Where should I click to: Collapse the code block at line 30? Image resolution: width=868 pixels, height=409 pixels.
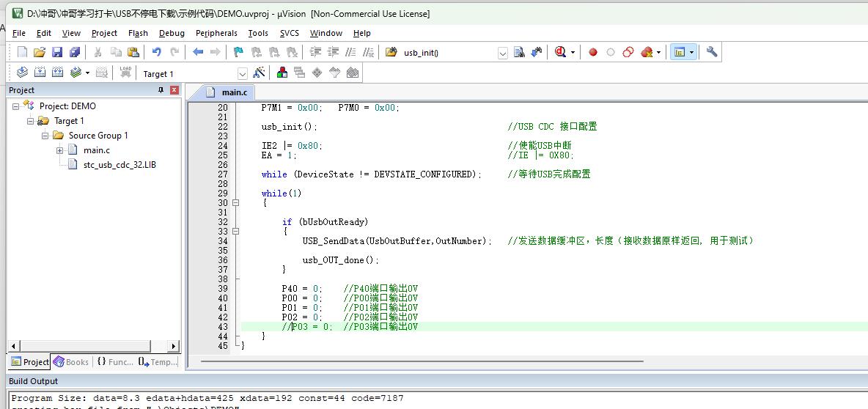tap(236, 202)
